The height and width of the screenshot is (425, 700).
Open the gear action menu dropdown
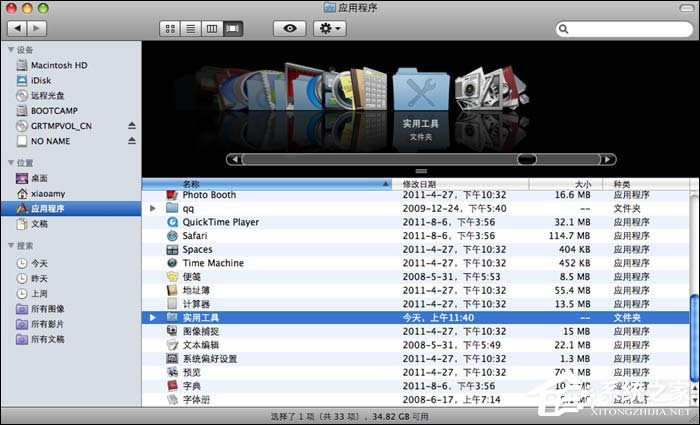[x=329, y=29]
